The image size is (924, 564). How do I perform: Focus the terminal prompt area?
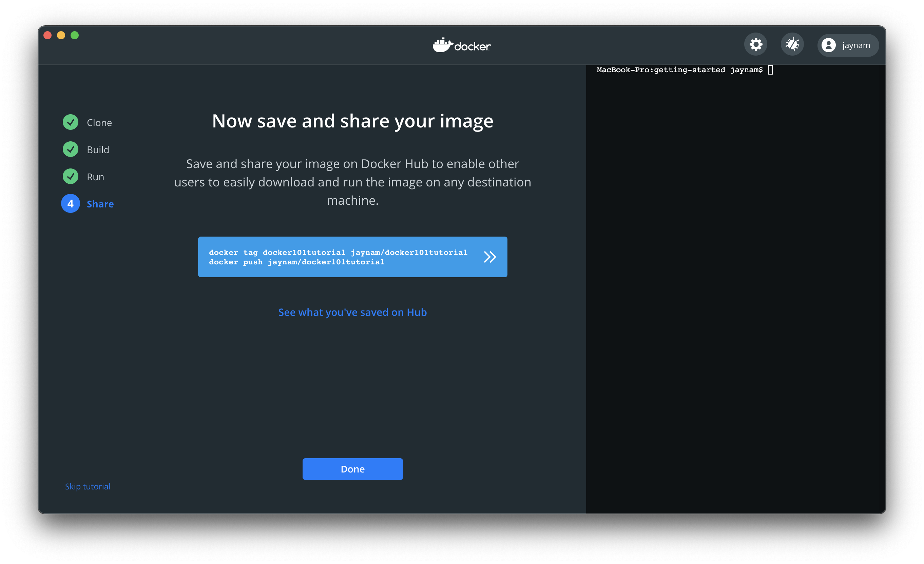tap(735, 262)
